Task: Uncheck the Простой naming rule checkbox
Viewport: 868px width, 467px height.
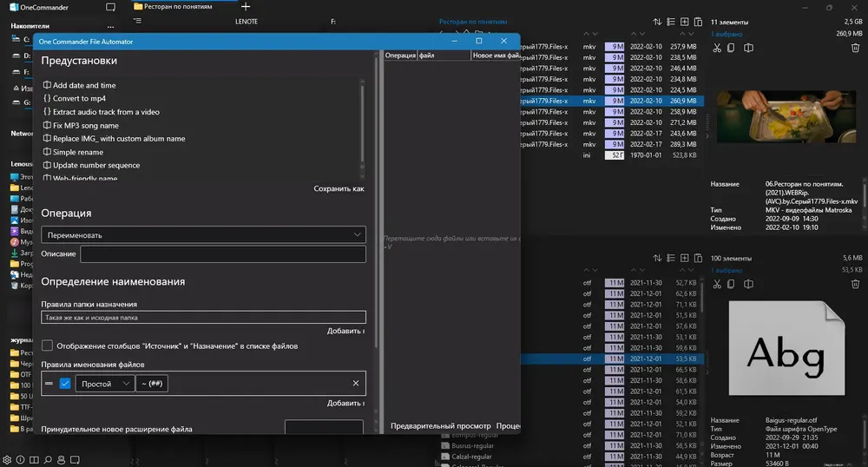Action: click(65, 384)
